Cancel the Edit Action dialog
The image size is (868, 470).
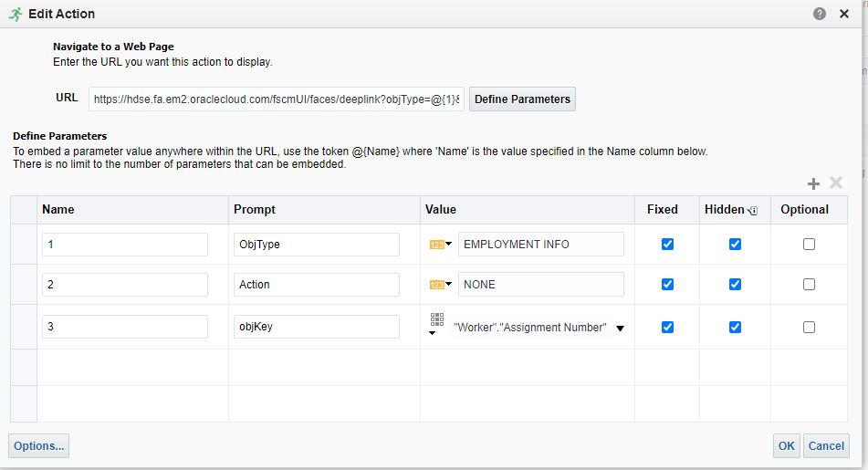[827, 445]
